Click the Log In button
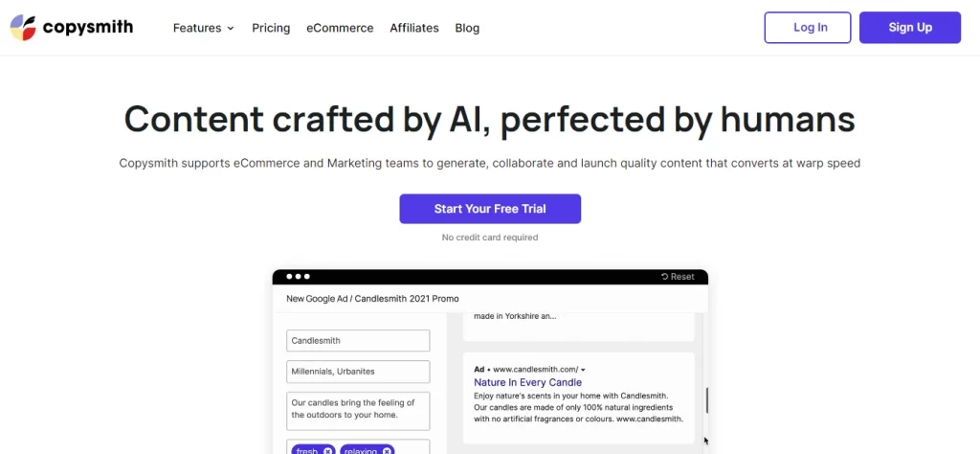The image size is (980, 454). click(808, 28)
